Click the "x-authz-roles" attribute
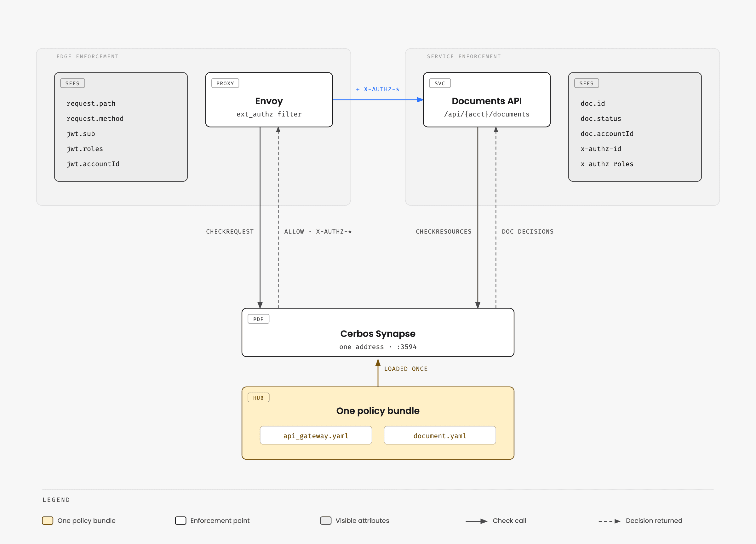The height and width of the screenshot is (544, 756). pyautogui.click(x=607, y=164)
